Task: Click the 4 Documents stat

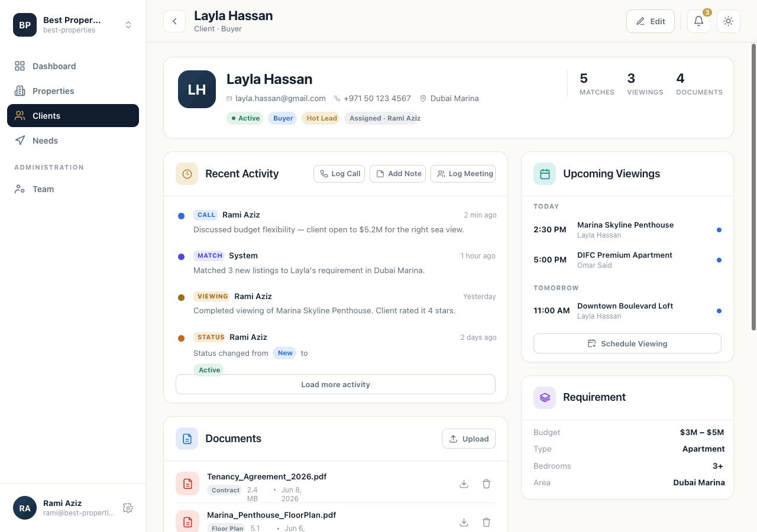Action: click(x=699, y=84)
